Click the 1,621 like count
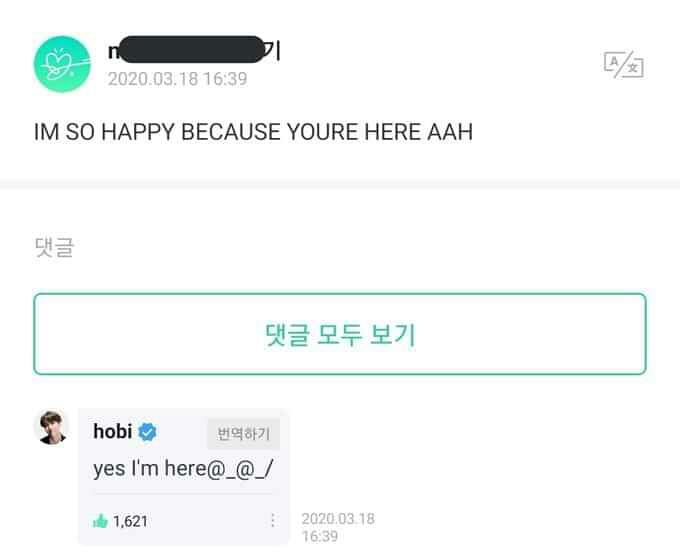 (131, 521)
